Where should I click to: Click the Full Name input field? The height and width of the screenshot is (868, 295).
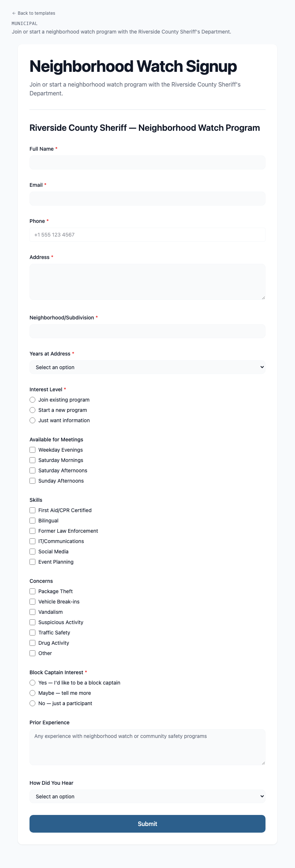click(x=147, y=162)
